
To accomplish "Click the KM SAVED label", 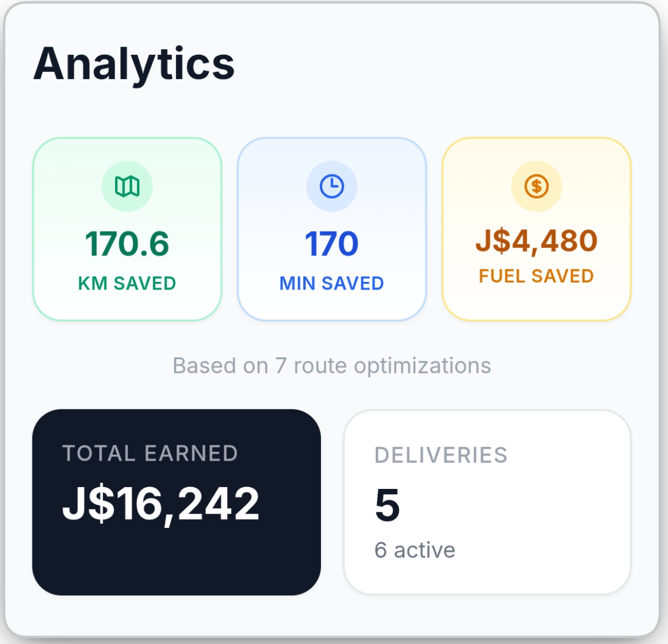I will 127,284.
